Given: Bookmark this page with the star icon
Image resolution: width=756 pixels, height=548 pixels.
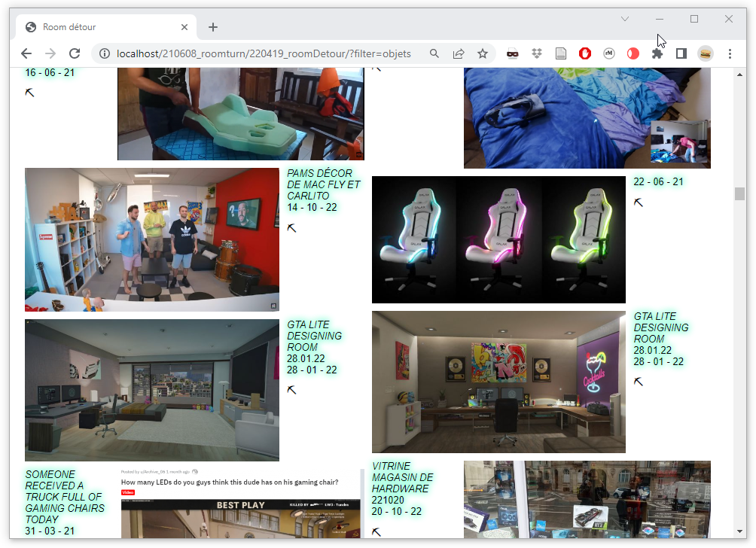Looking at the screenshot, I should pos(483,53).
